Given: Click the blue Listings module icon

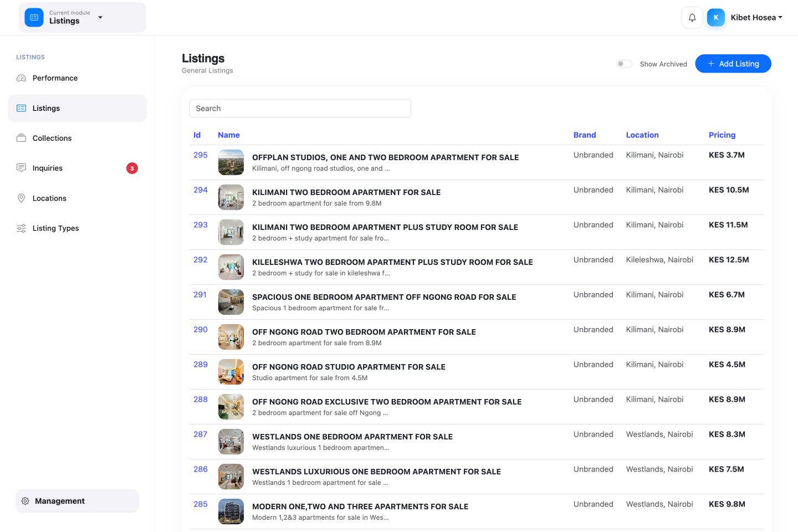Looking at the screenshot, I should (x=34, y=18).
